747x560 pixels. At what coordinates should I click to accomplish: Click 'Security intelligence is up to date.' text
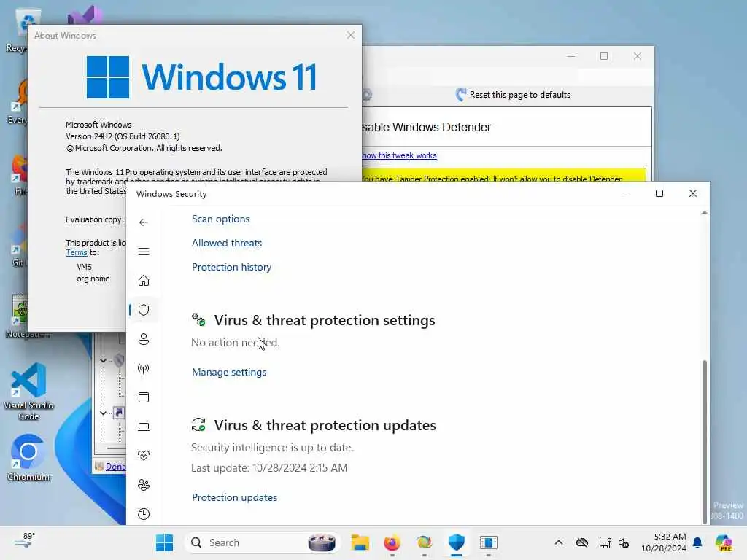tap(273, 448)
